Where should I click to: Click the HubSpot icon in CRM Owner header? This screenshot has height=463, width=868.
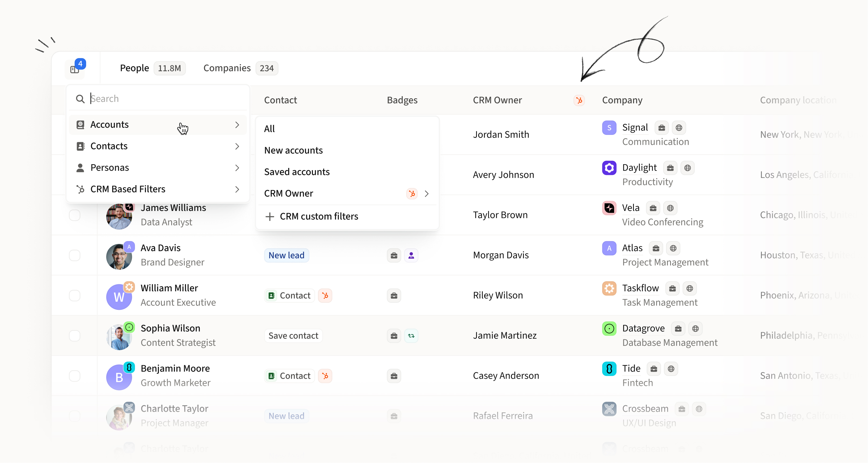[579, 100]
